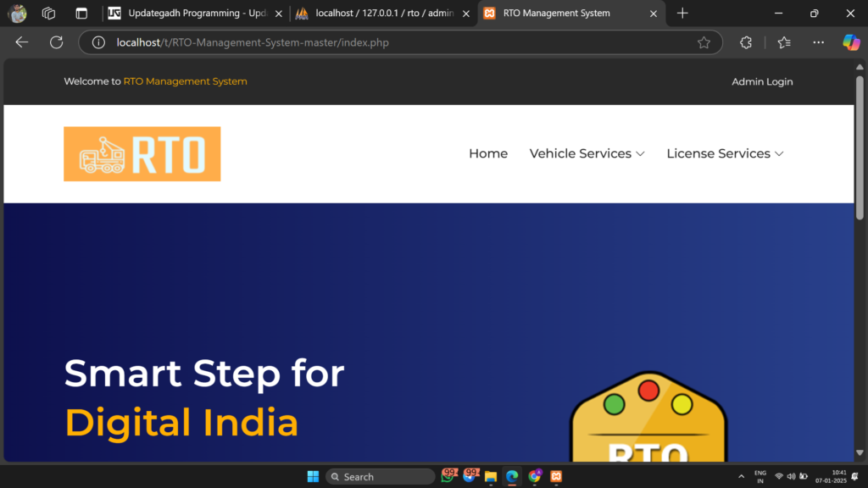Open volume tray icon
868x488 pixels.
pos(791,476)
